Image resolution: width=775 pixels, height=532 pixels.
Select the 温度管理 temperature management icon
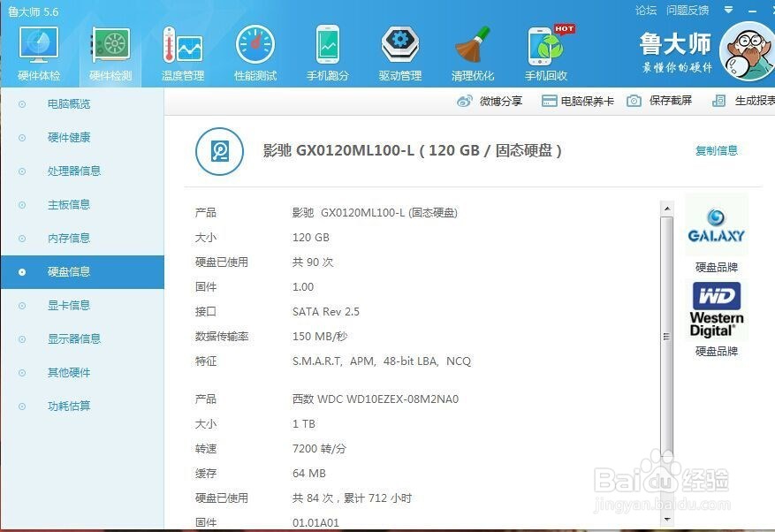click(x=182, y=50)
